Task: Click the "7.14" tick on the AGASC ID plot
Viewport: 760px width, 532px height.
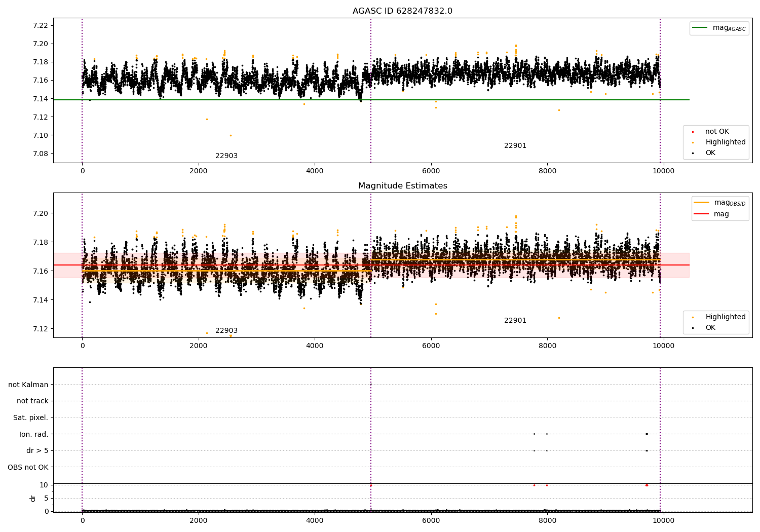Action: click(41, 99)
